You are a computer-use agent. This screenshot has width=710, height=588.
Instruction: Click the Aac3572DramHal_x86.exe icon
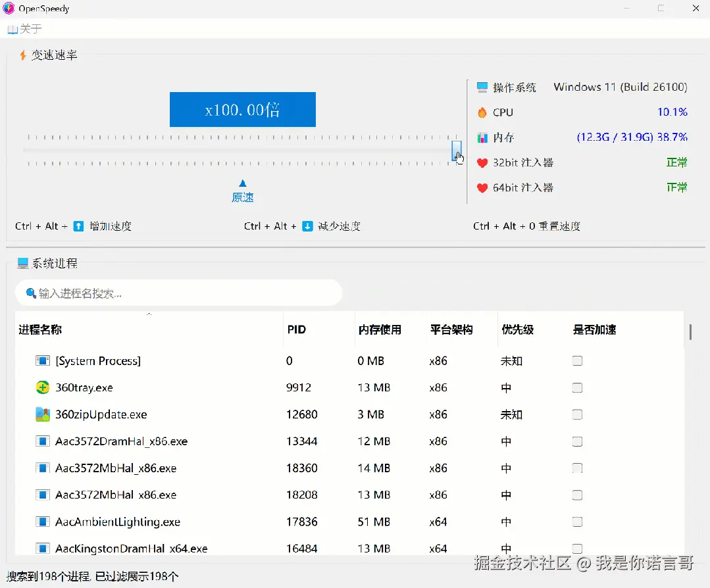point(43,441)
